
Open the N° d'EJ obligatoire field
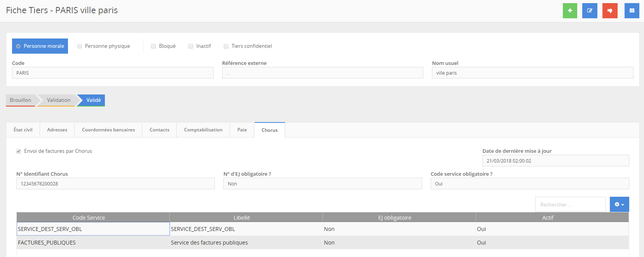(x=322, y=184)
